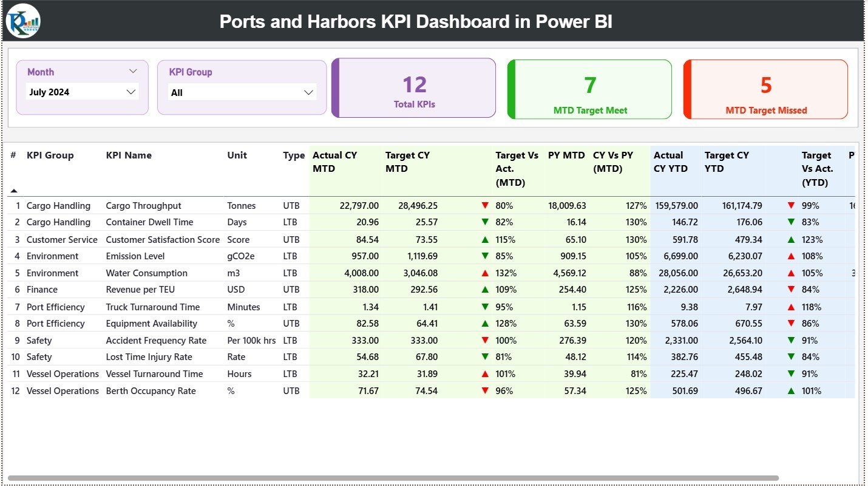Click green up-arrow on Customer Satisfaction Score row
868x490 pixels.
[x=484, y=239]
